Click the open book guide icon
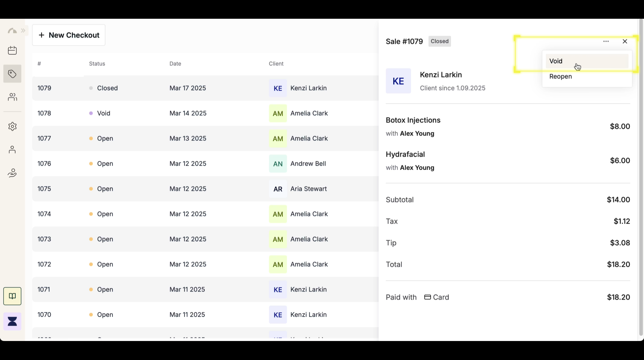This screenshot has width=644, height=360. point(12,296)
